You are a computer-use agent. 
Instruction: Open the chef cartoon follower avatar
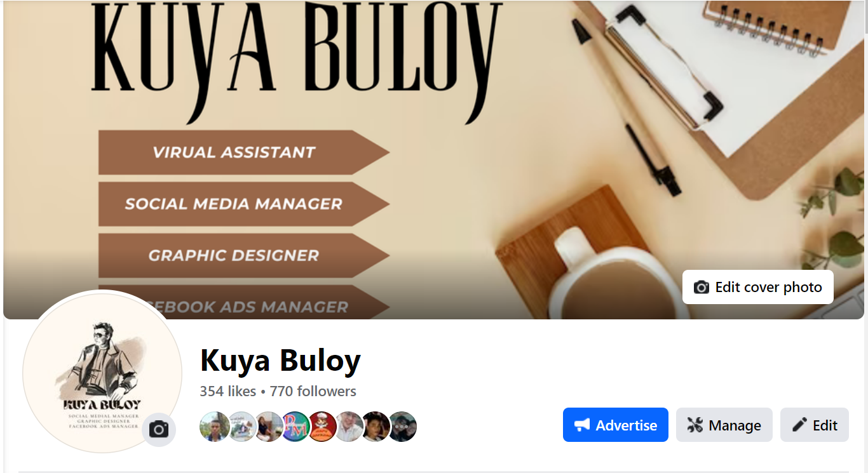click(x=322, y=427)
